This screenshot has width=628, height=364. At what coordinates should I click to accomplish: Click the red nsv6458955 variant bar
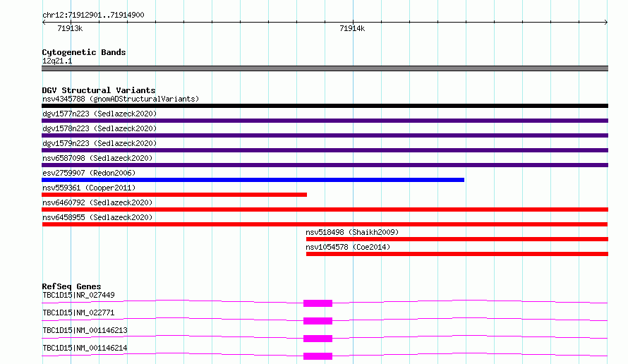click(325, 224)
